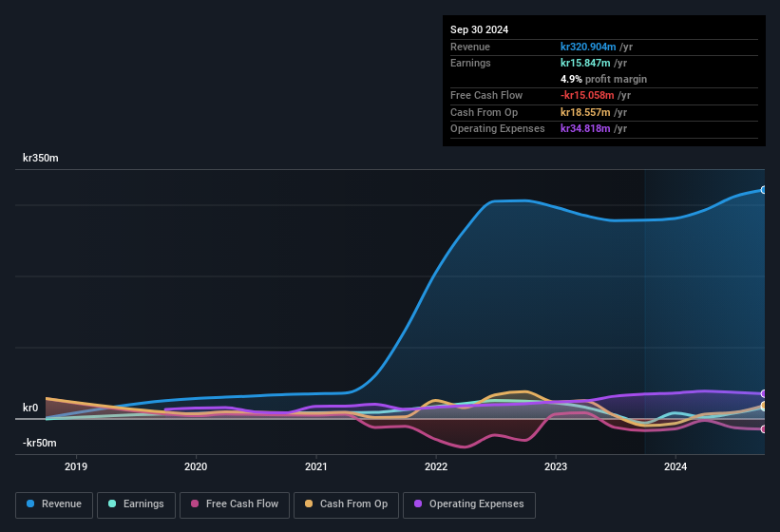780x532 pixels.
Task: Toggle the Earnings legend button
Action: tap(136, 504)
